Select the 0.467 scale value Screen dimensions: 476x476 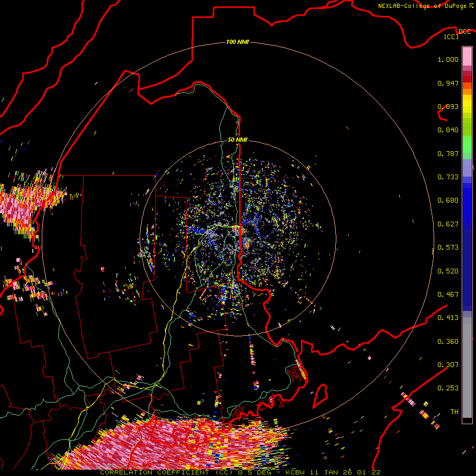(x=448, y=295)
